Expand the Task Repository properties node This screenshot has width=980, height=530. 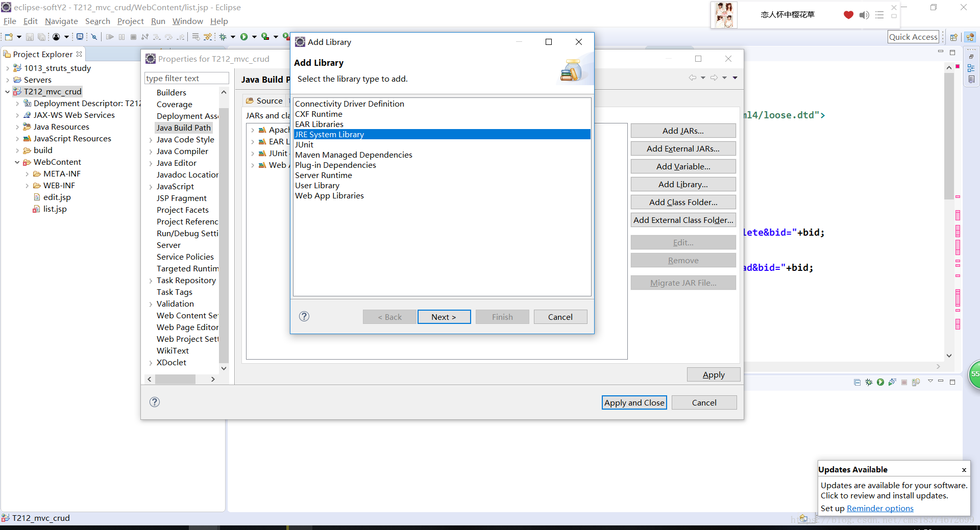point(151,281)
